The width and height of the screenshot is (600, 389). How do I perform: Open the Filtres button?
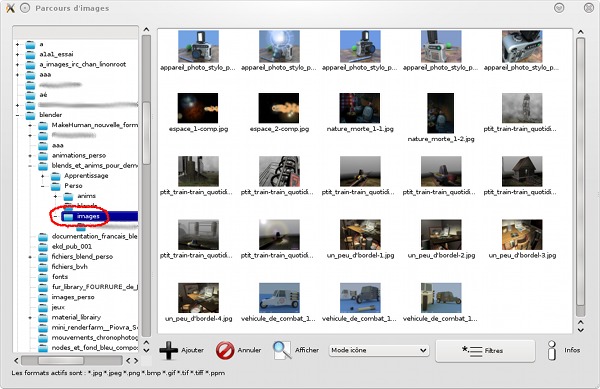click(x=485, y=350)
